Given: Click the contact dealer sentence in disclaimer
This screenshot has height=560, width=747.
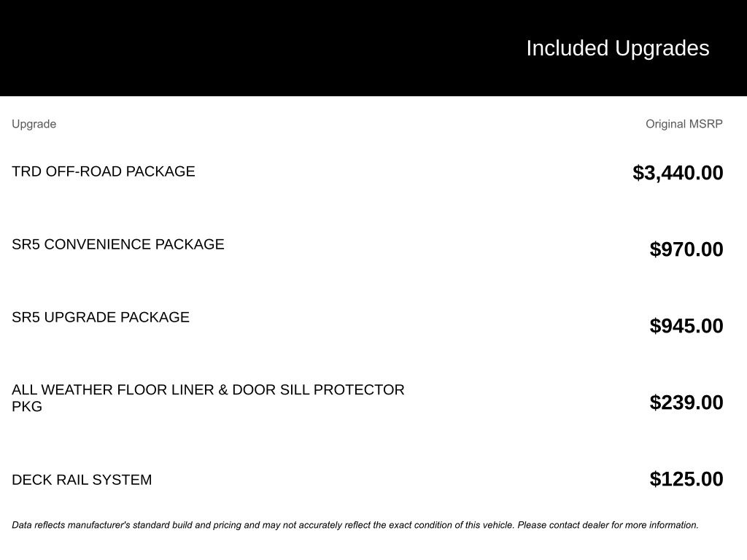Looking at the screenshot, I should coord(608,525).
